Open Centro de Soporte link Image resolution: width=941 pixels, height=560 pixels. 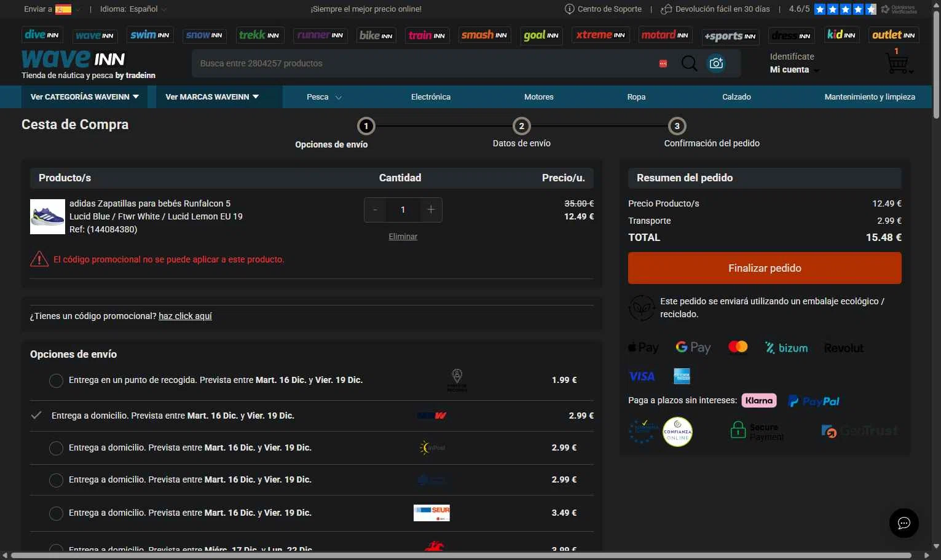pyautogui.click(x=603, y=9)
